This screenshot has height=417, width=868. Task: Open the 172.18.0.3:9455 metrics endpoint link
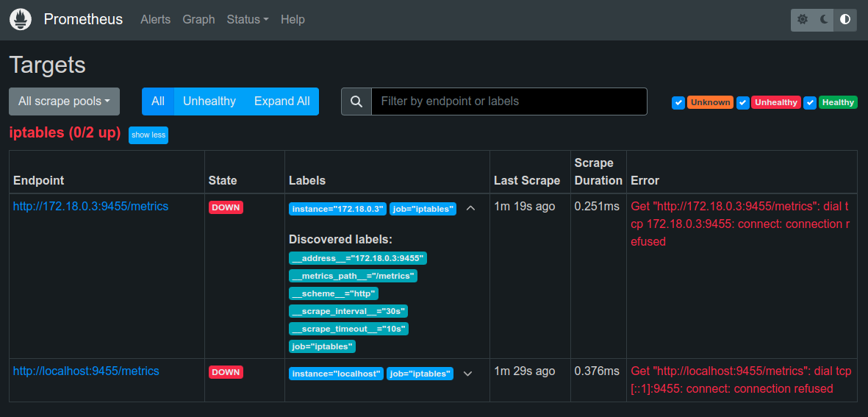click(91, 206)
